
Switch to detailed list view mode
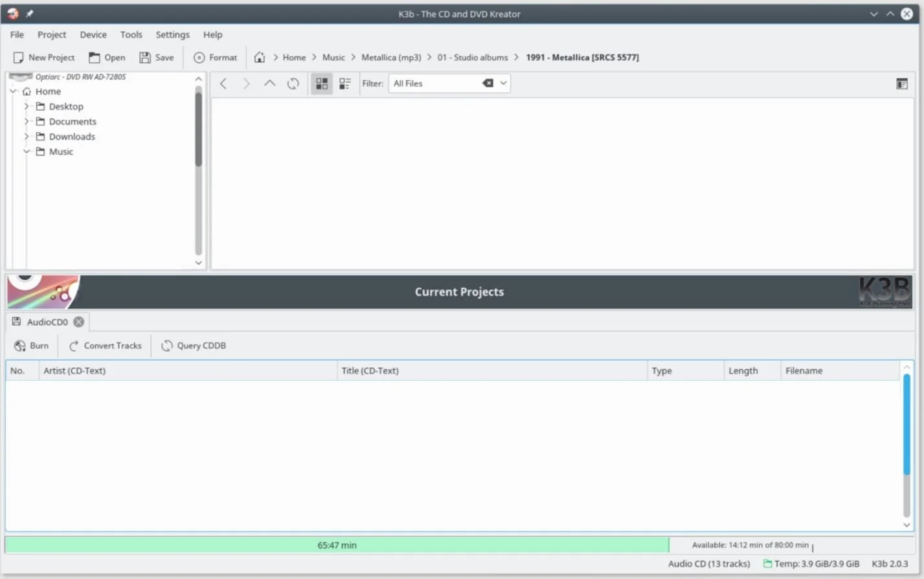[x=345, y=84]
